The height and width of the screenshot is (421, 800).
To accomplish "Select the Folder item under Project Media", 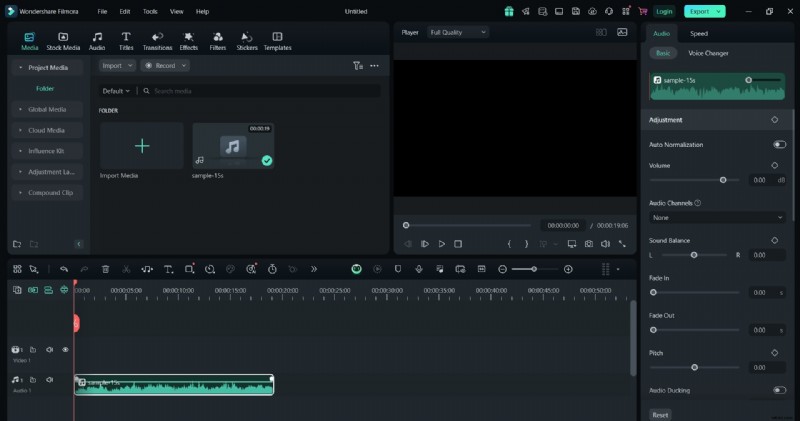I will [x=45, y=88].
